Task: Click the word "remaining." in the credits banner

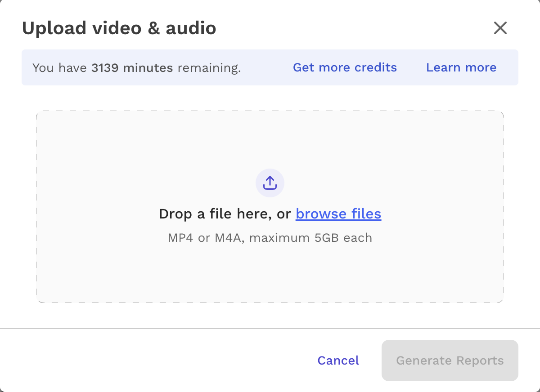Action: point(209,68)
